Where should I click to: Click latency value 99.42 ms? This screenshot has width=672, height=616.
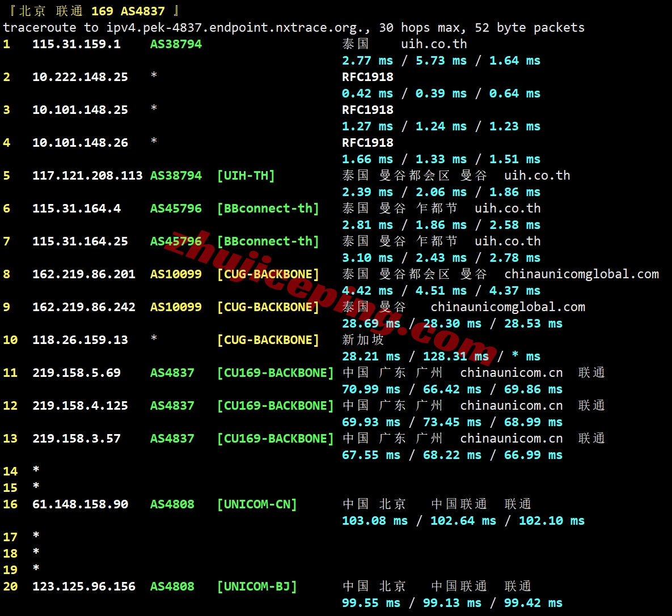click(x=533, y=603)
